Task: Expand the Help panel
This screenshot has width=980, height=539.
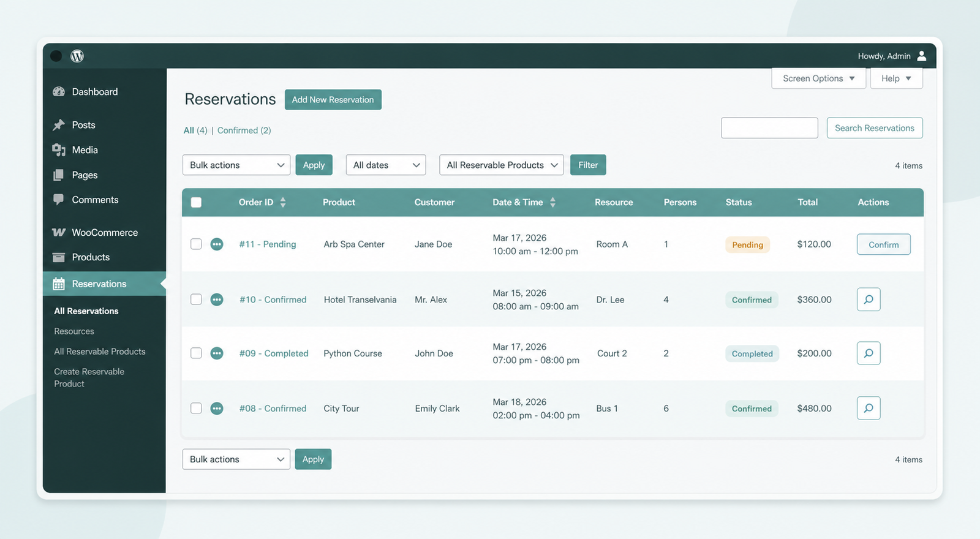Action: coord(897,78)
